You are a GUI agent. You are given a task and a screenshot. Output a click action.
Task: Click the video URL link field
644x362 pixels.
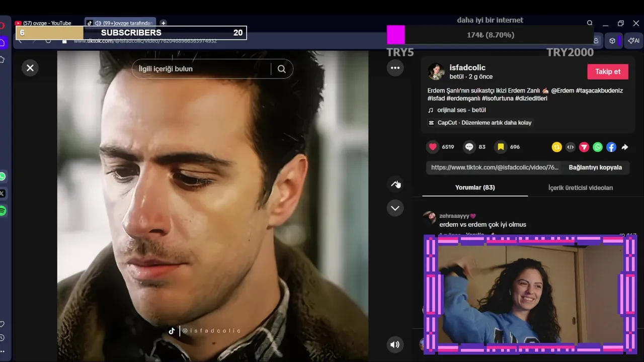point(495,167)
